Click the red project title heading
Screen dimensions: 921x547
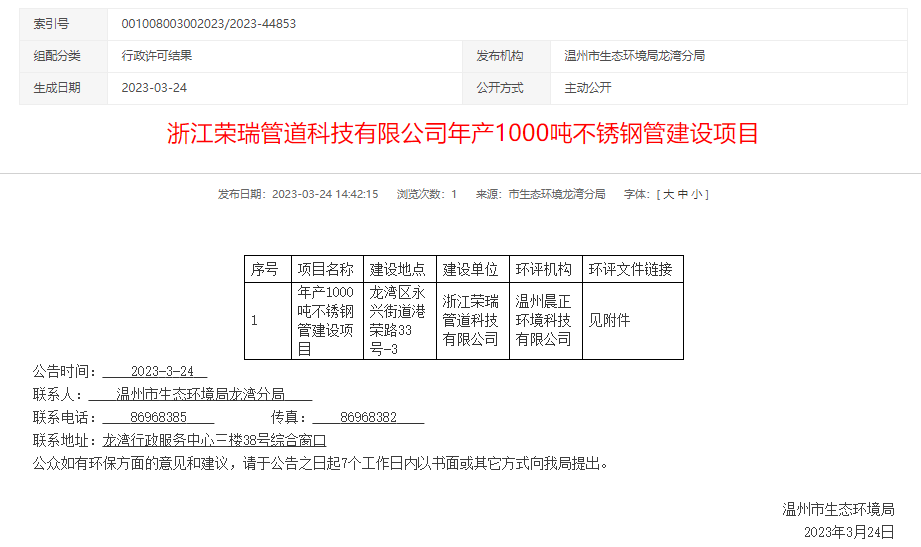point(462,133)
